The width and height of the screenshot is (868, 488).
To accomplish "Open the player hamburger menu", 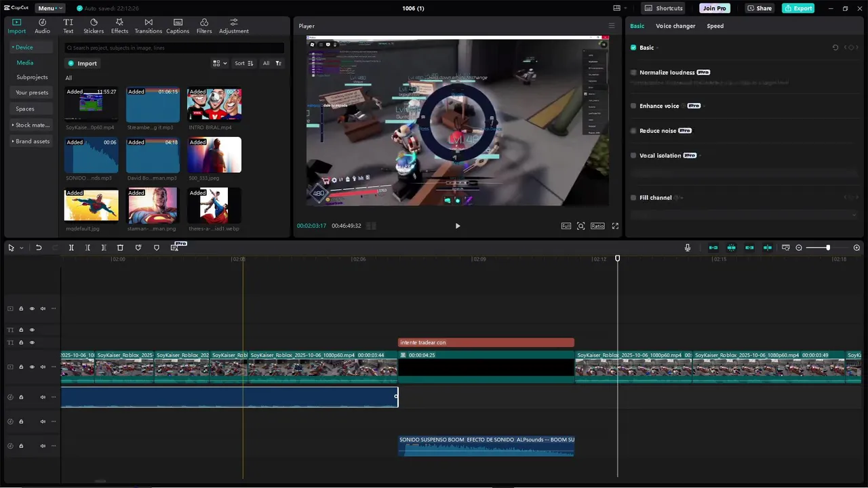I will point(611,26).
